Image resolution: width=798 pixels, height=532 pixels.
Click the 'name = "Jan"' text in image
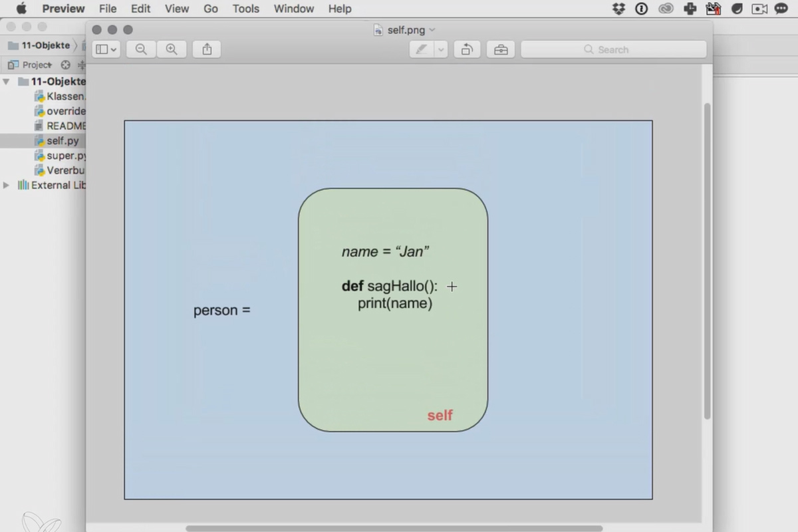386,251
